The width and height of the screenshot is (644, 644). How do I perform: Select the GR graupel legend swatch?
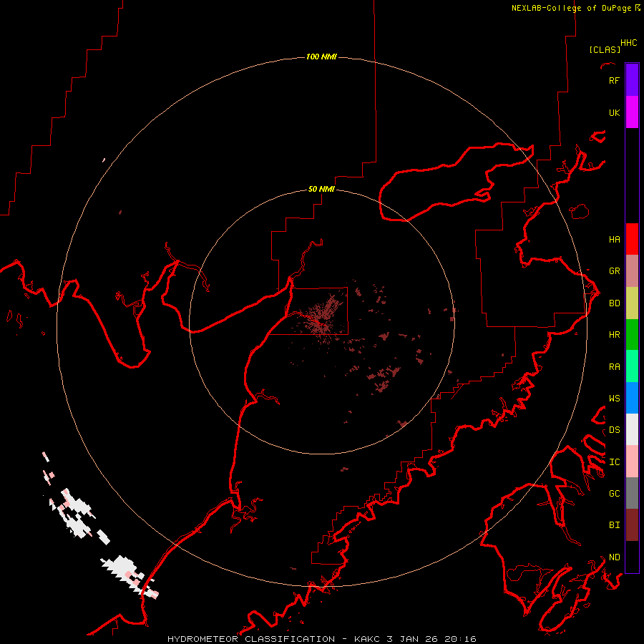(x=632, y=270)
